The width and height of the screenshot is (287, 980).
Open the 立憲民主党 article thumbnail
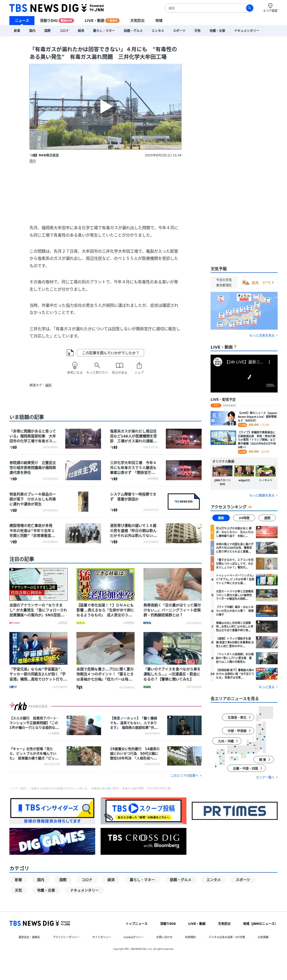[83, 470]
